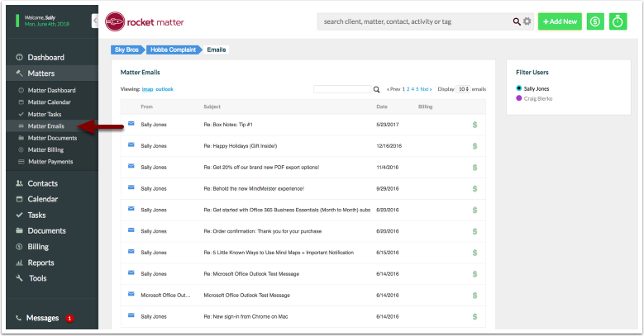This screenshot has width=644, height=336.
Task: Open Matter Payments
Action: click(52, 162)
